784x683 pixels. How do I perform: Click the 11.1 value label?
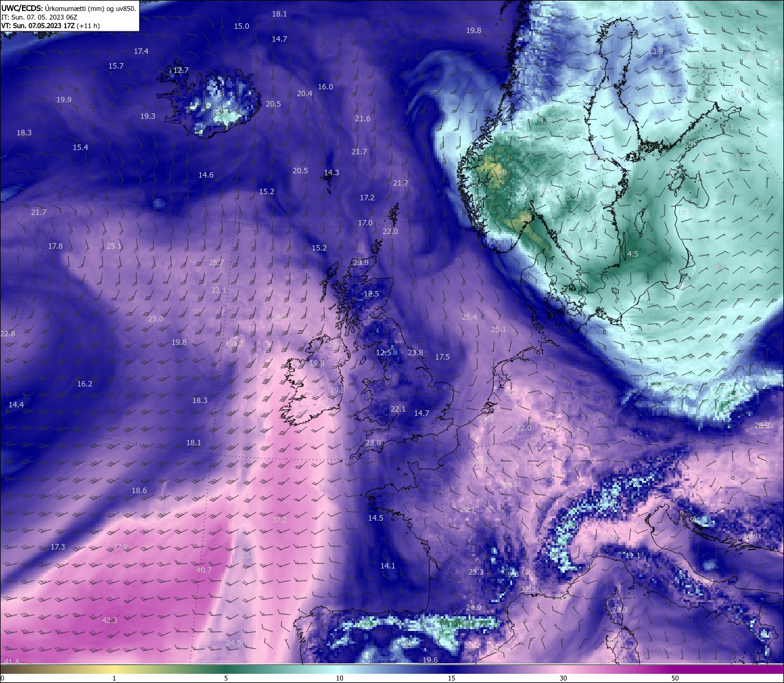633,556
